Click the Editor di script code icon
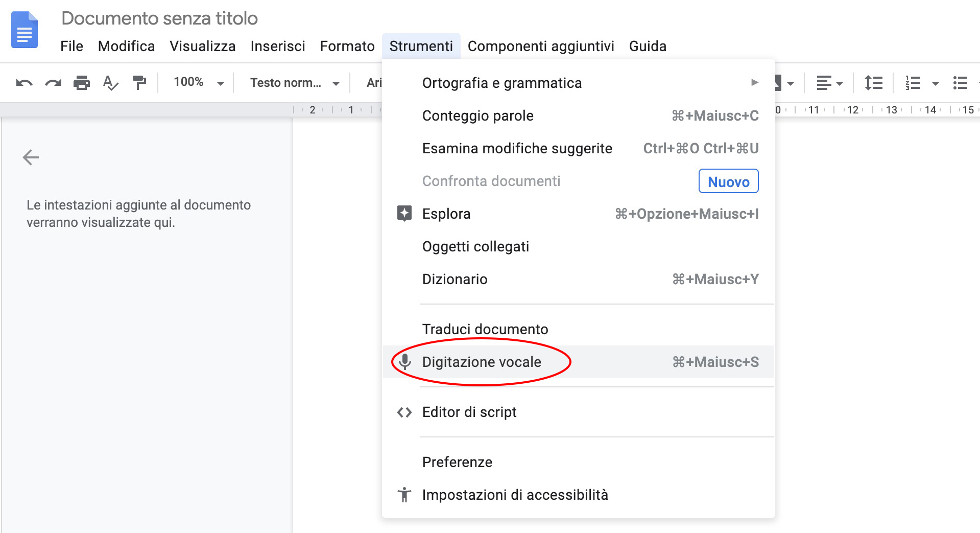This screenshot has height=533, width=980. coord(405,412)
